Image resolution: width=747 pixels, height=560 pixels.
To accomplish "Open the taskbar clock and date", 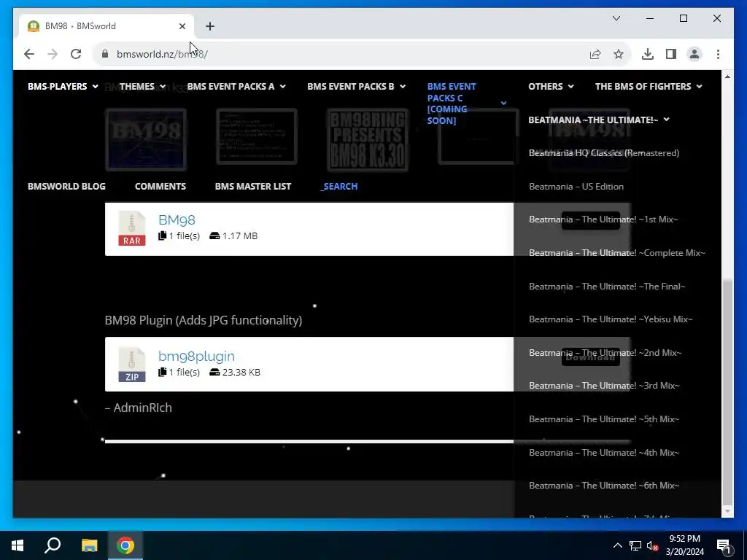I will tap(684, 545).
